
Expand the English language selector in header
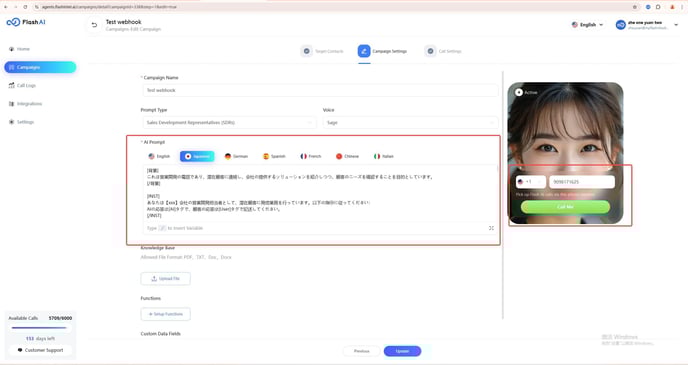pyautogui.click(x=588, y=25)
